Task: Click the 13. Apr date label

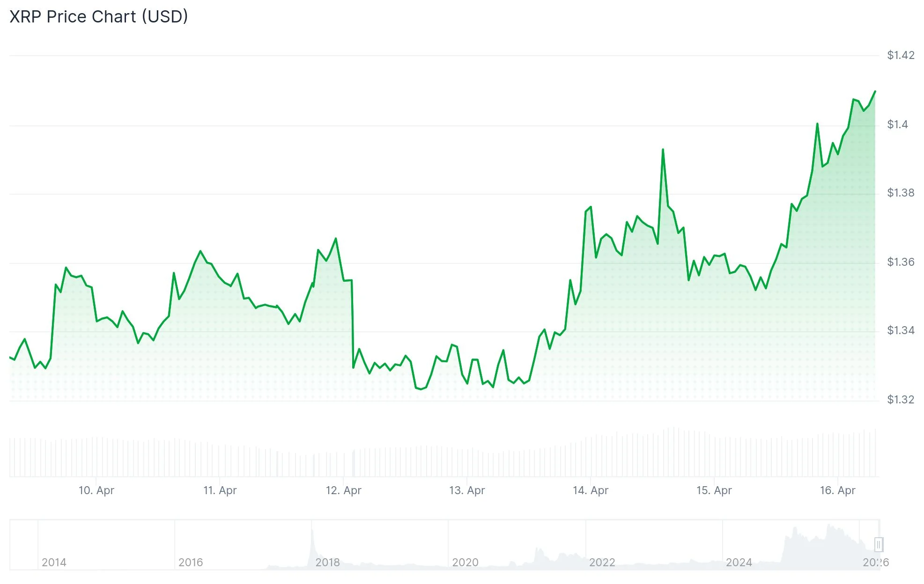Action: pyautogui.click(x=467, y=490)
